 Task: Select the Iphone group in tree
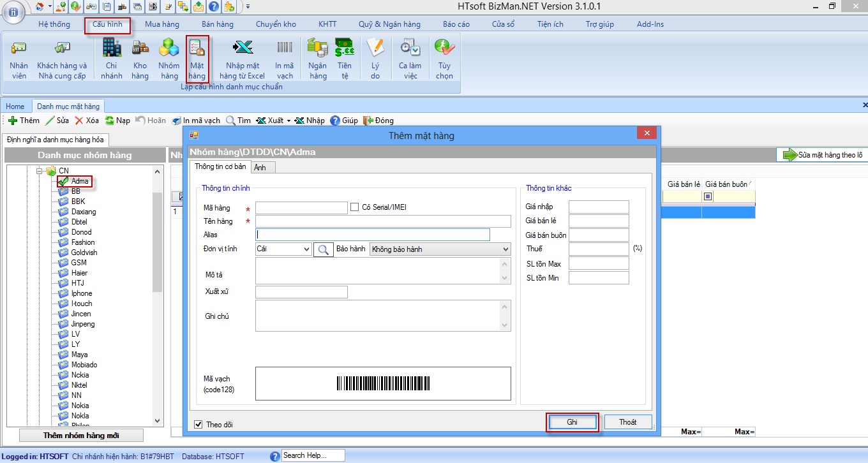pos(82,293)
